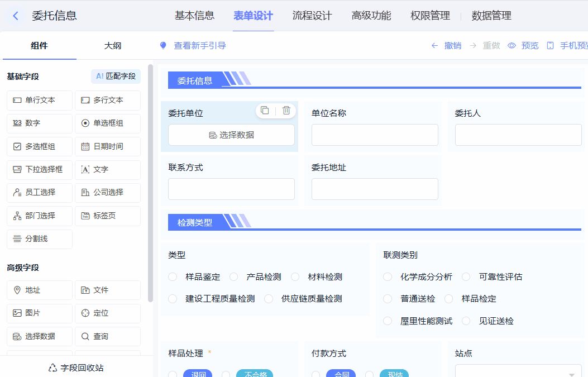Select the 样品鉴定 radio option
Screen dimensions: 588x377
pyautogui.click(x=173, y=277)
